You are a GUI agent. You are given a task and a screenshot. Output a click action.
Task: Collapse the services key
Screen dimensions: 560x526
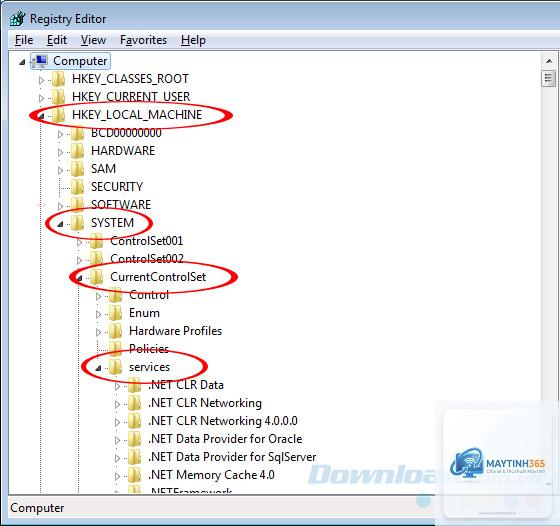[98, 368]
